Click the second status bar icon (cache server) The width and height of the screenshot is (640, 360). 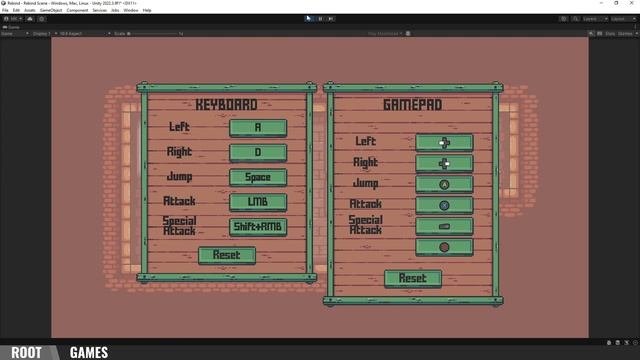[618, 343]
